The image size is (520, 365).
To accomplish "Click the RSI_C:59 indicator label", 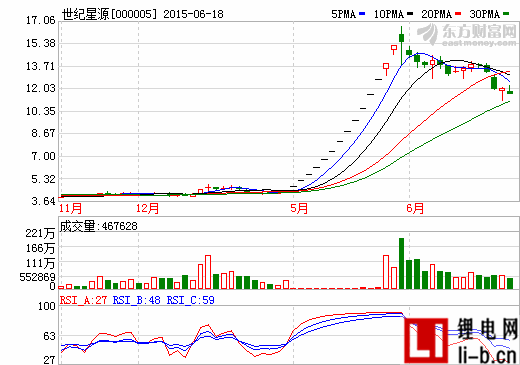I will [191, 300].
